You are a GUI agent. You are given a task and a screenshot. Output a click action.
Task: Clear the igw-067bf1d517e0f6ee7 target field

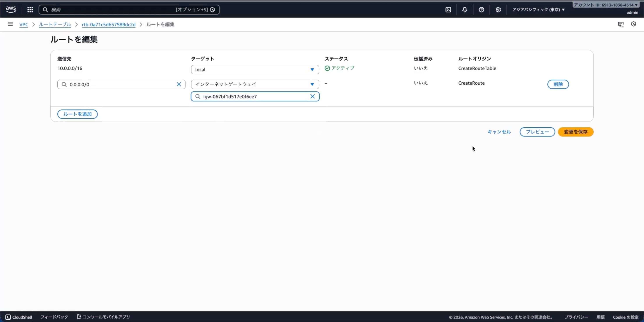point(312,96)
